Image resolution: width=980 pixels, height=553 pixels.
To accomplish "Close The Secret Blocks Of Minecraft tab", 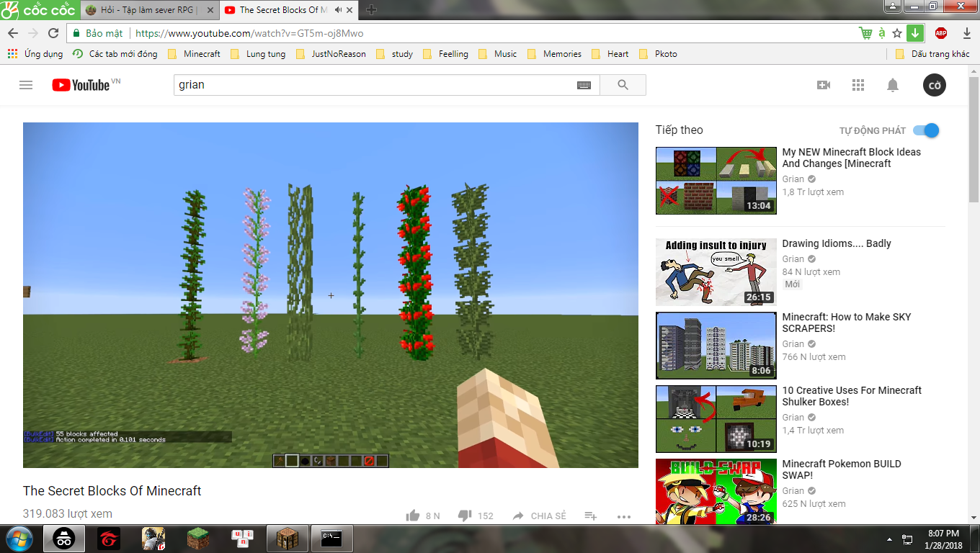I will pos(351,10).
